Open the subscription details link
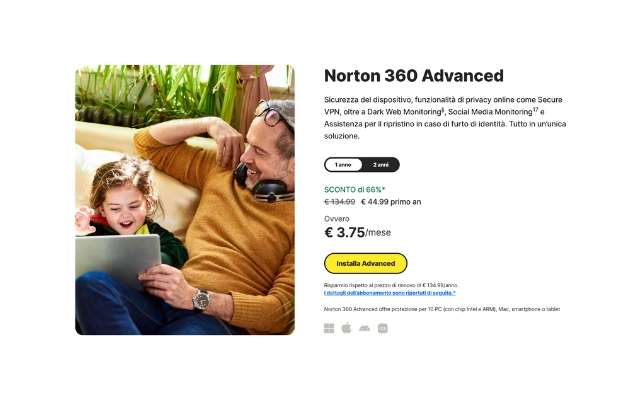The width and height of the screenshot is (640, 400). (x=390, y=293)
